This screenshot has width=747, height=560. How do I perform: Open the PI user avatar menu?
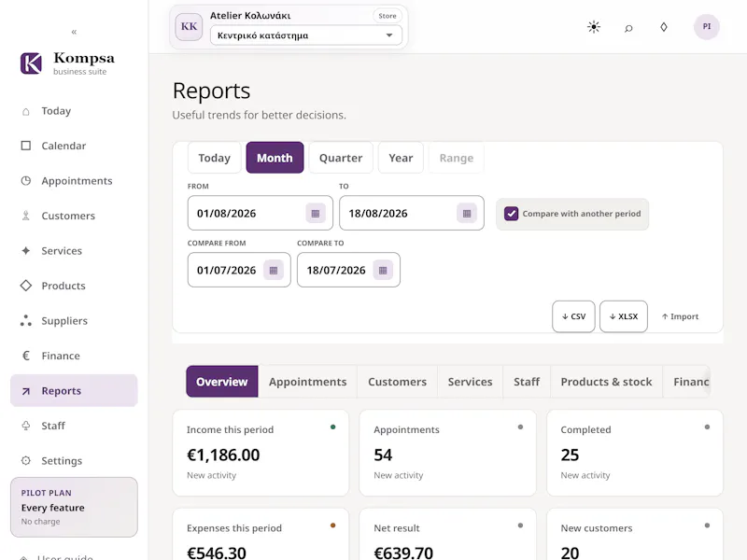click(x=707, y=27)
